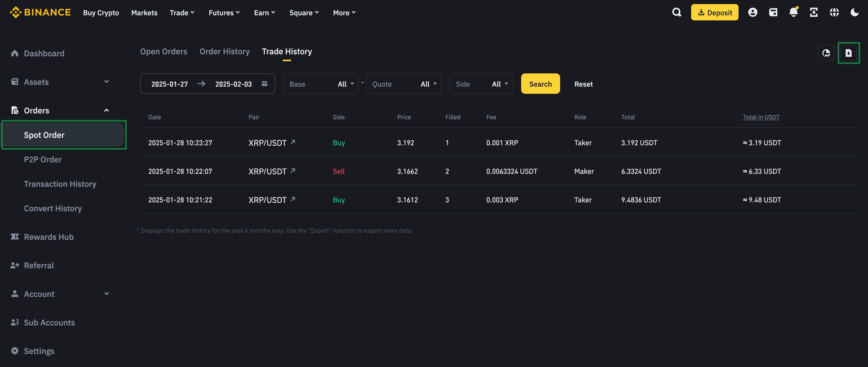
Task: Click the trade analysis icon beside export
Action: click(x=826, y=53)
